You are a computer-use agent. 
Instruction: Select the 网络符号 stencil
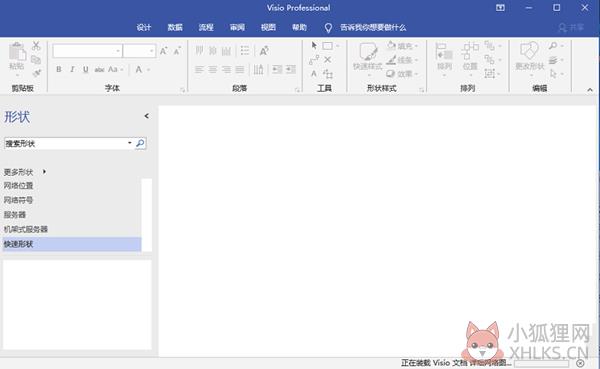point(18,200)
